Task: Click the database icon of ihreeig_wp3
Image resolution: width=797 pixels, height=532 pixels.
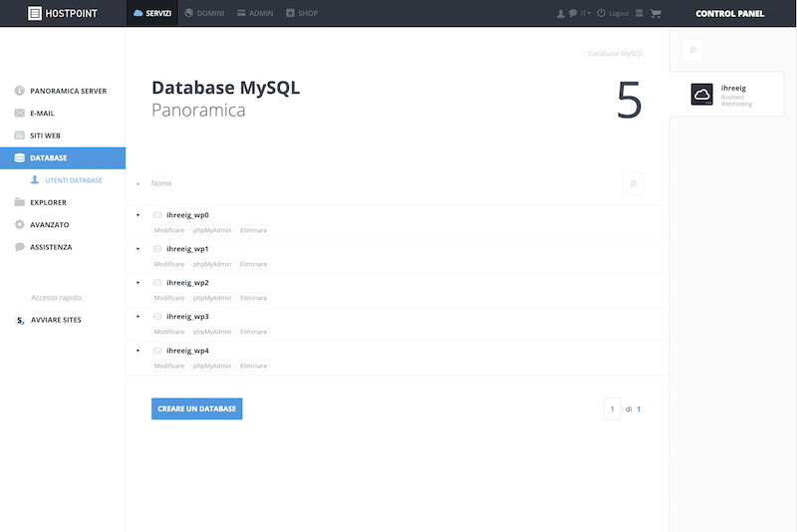Action: click(x=157, y=317)
